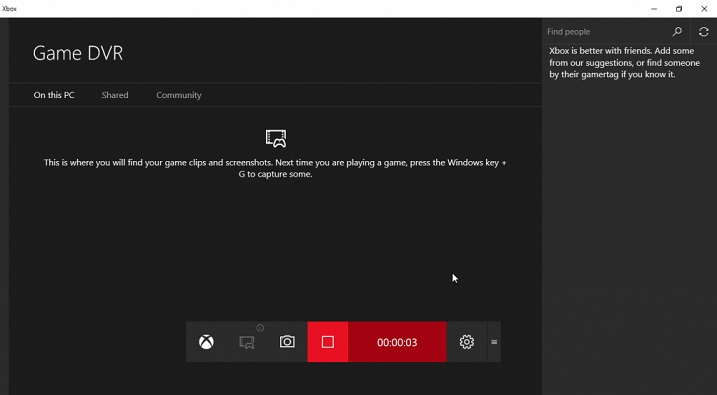Viewport: 717px width, 395px height.
Task: Click the Record that game clip icon
Action: coord(247,342)
